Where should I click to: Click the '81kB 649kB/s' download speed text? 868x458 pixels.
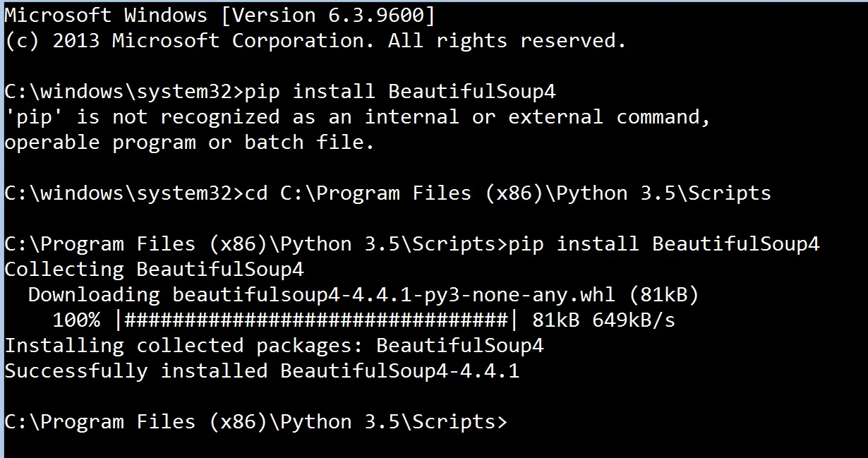[x=603, y=320]
